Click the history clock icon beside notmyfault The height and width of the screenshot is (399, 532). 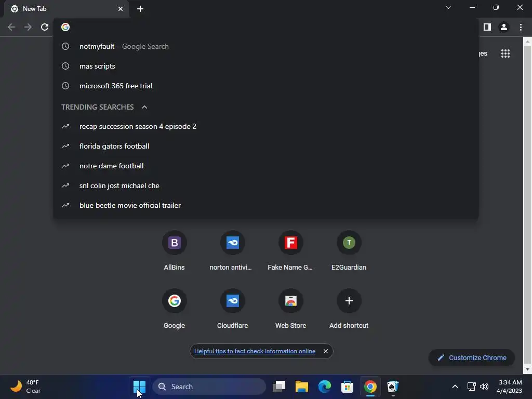tap(65, 46)
